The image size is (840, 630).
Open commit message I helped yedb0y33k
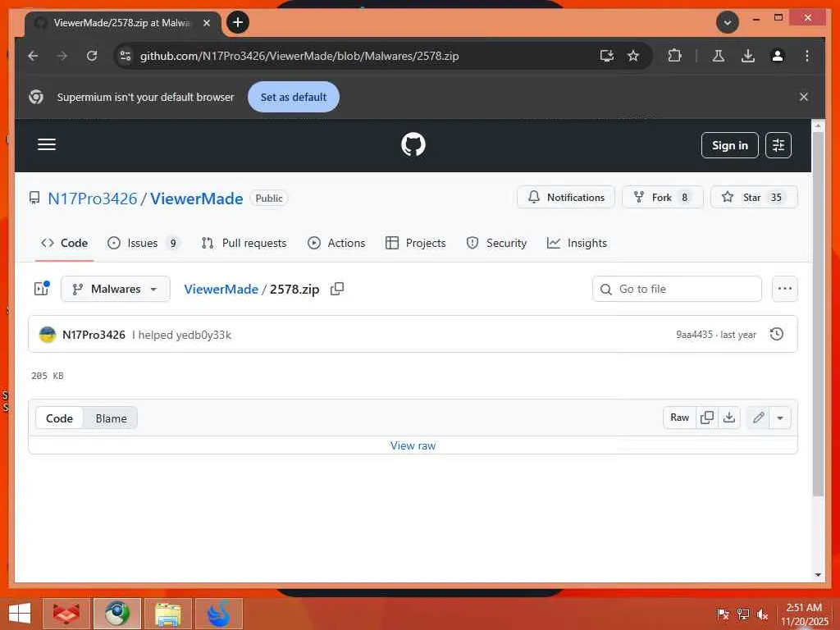click(181, 335)
